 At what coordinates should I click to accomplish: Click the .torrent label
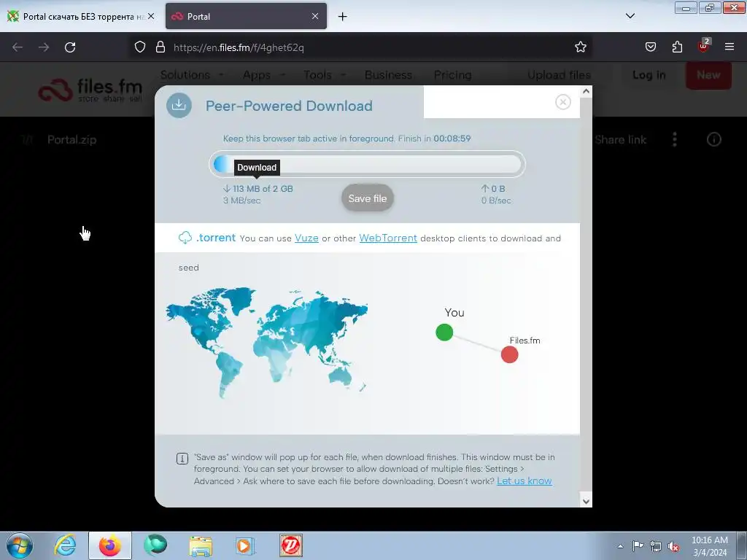click(216, 238)
